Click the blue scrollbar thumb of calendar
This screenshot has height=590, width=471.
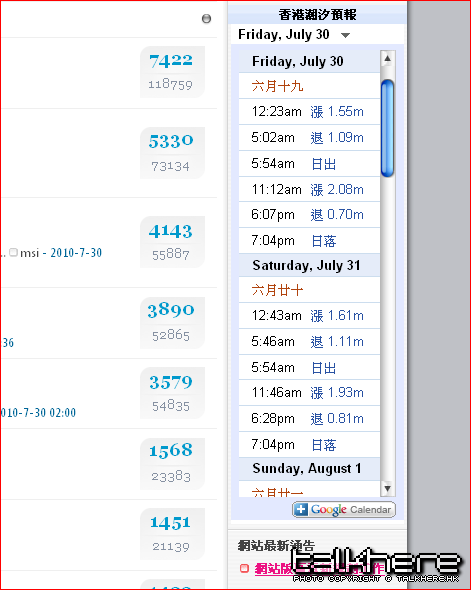click(387, 128)
